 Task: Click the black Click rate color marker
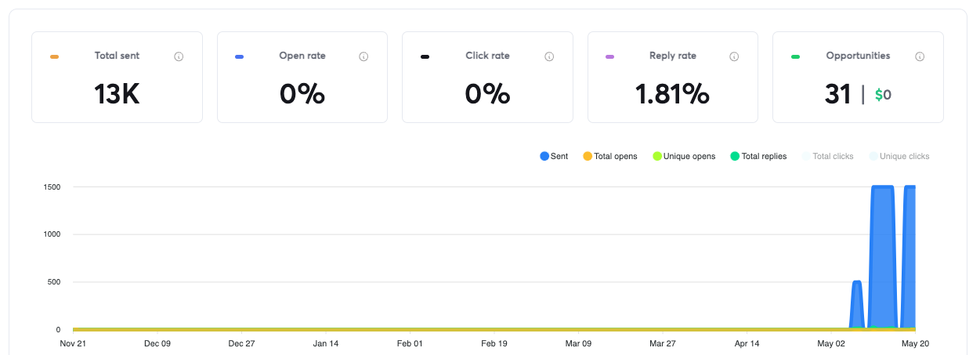tap(425, 56)
